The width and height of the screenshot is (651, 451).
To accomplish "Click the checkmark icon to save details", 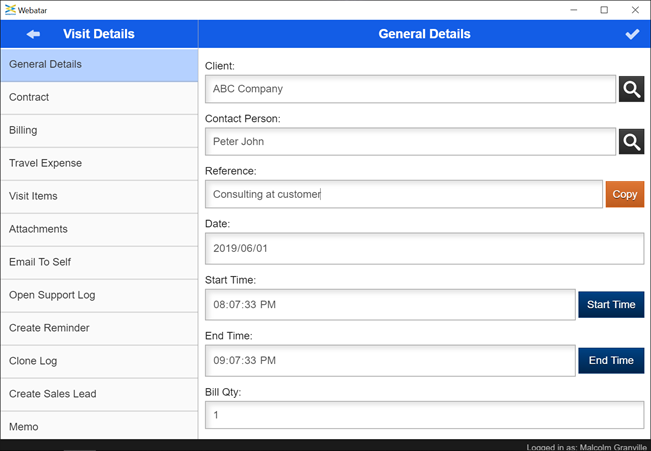I will tap(632, 34).
